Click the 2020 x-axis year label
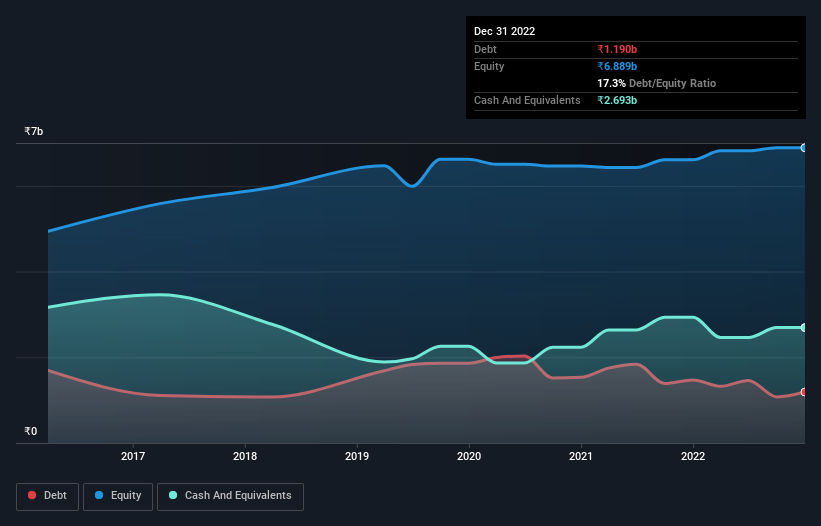821x526 pixels. (x=469, y=456)
